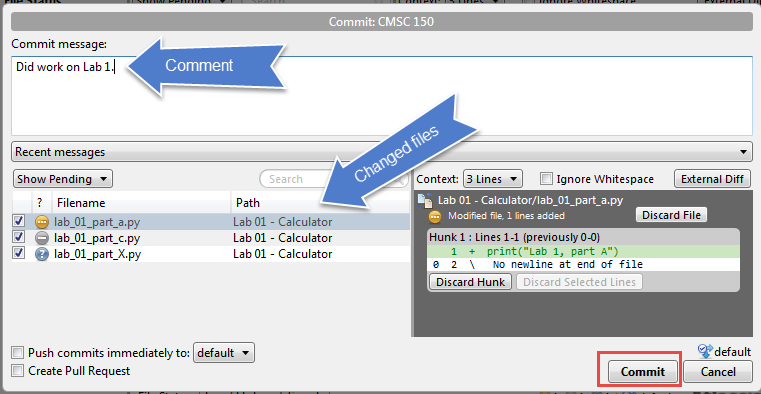761x394 pixels.
Task: Sort by the Path column header
Action: pos(320,203)
